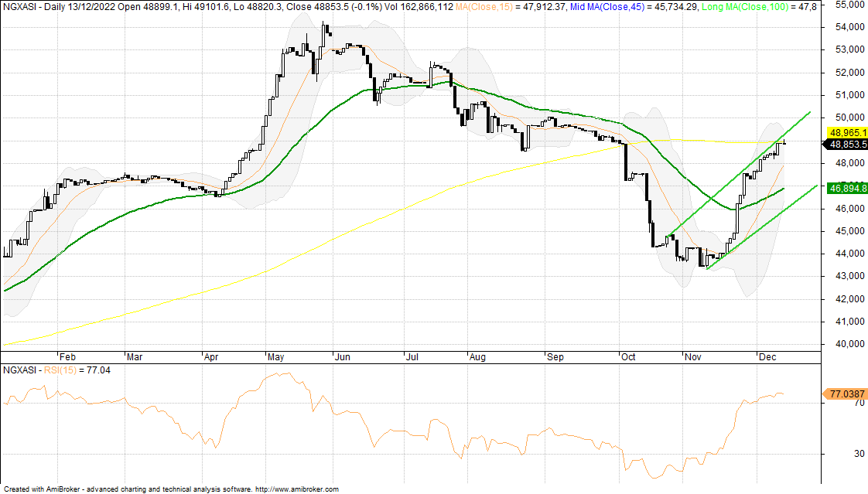Click the RSI value 77.04 in pane title
This screenshot has width=868, height=494.
tap(98, 370)
